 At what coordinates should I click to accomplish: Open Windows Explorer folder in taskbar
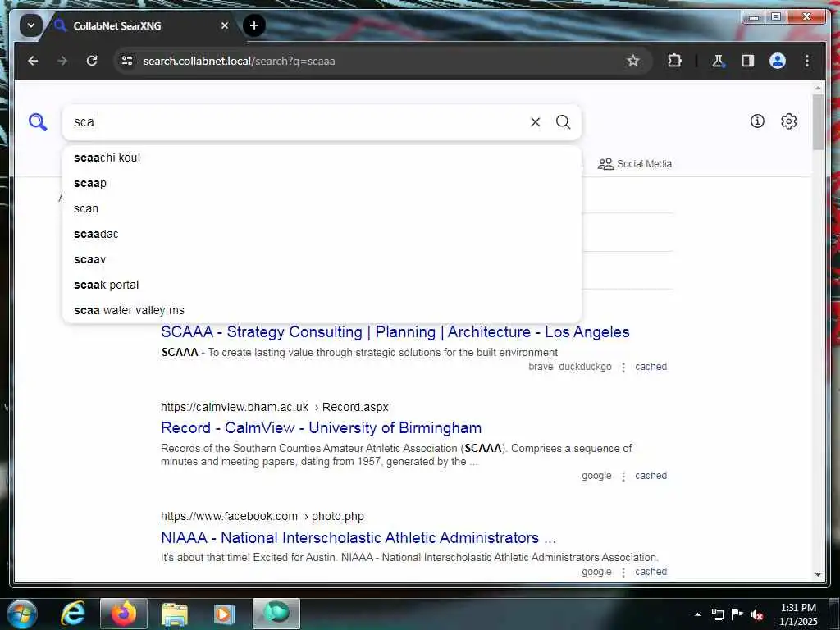tap(175, 614)
